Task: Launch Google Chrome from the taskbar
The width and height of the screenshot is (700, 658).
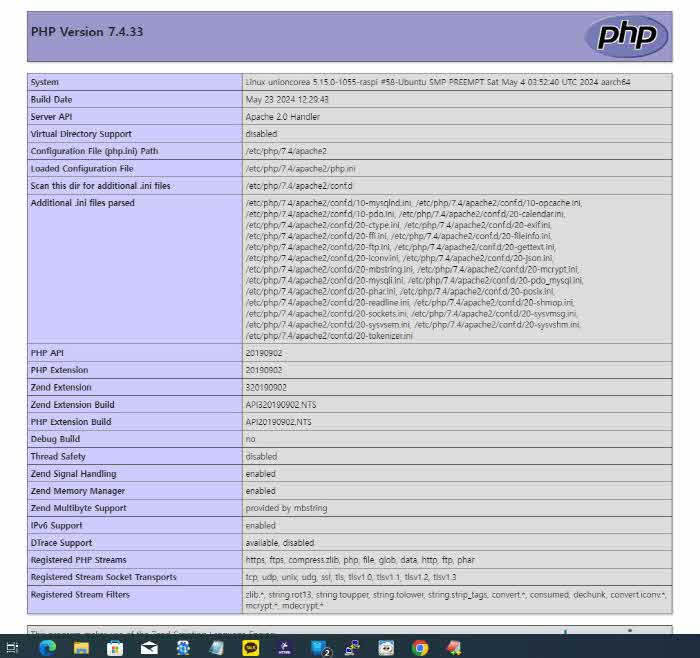Action: [x=420, y=647]
